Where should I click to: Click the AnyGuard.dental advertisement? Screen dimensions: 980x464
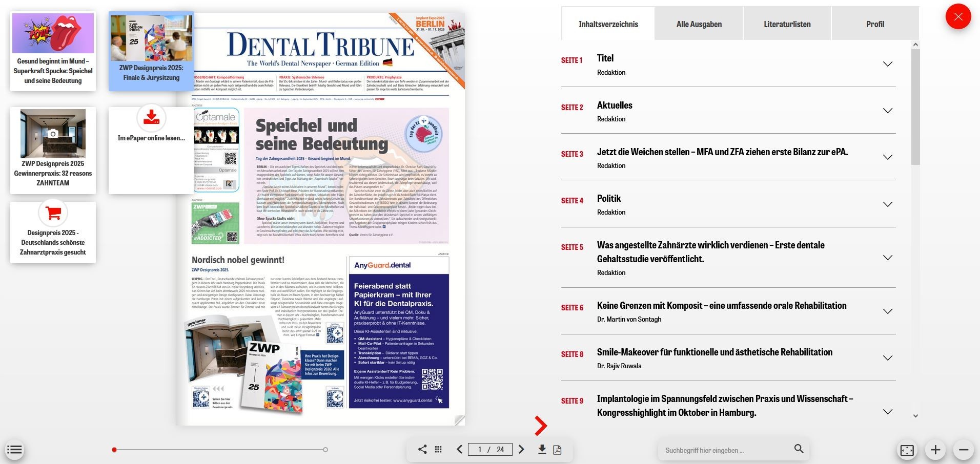click(x=398, y=332)
